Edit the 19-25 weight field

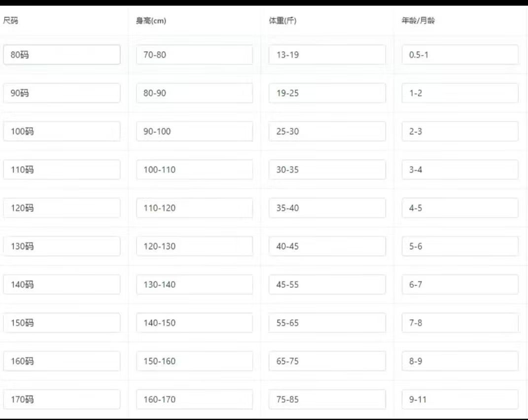point(327,93)
